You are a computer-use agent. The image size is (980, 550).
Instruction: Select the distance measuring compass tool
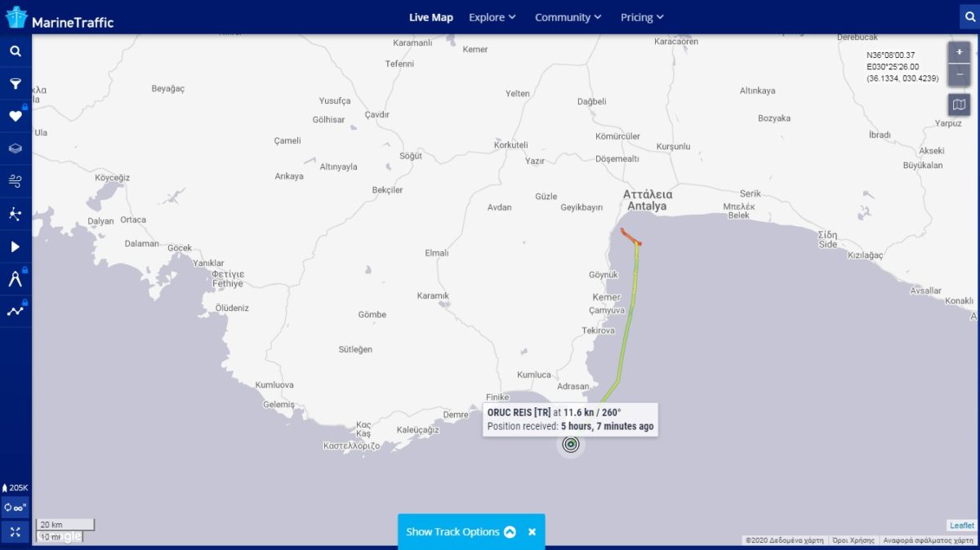coord(16,279)
